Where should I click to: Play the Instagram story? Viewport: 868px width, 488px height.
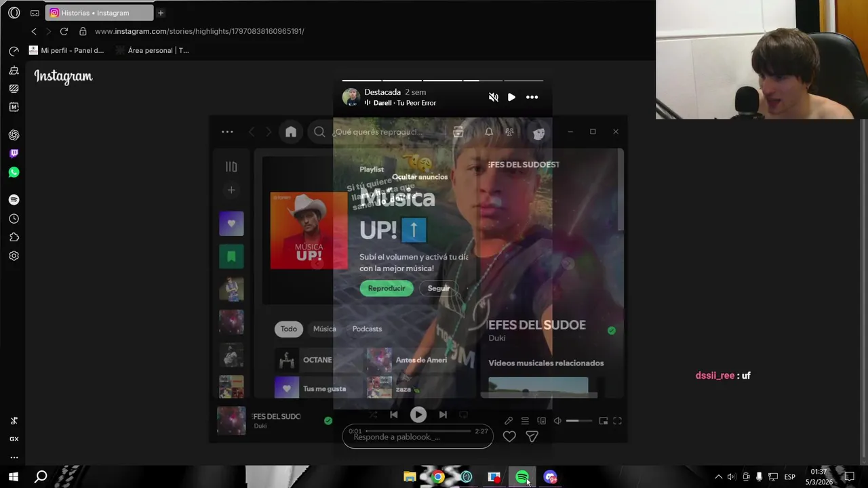(x=511, y=97)
